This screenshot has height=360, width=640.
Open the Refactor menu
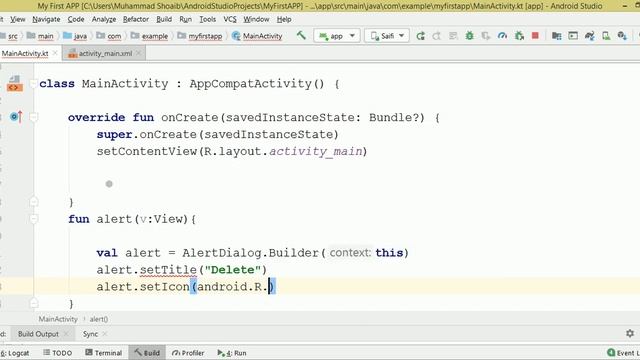pos(136,19)
